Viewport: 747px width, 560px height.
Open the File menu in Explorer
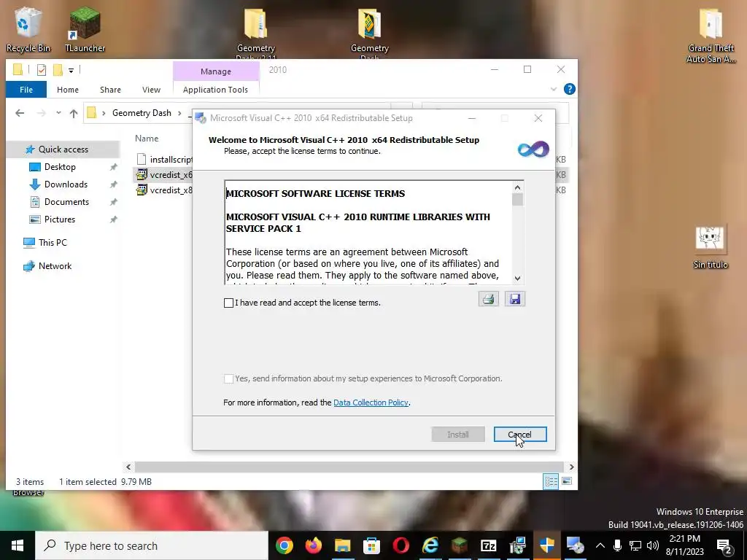click(x=26, y=90)
